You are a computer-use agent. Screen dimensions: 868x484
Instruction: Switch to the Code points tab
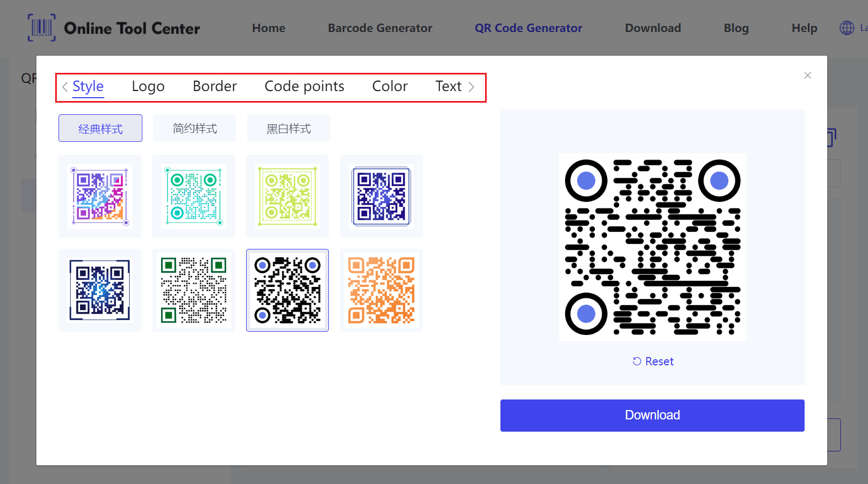coord(304,86)
